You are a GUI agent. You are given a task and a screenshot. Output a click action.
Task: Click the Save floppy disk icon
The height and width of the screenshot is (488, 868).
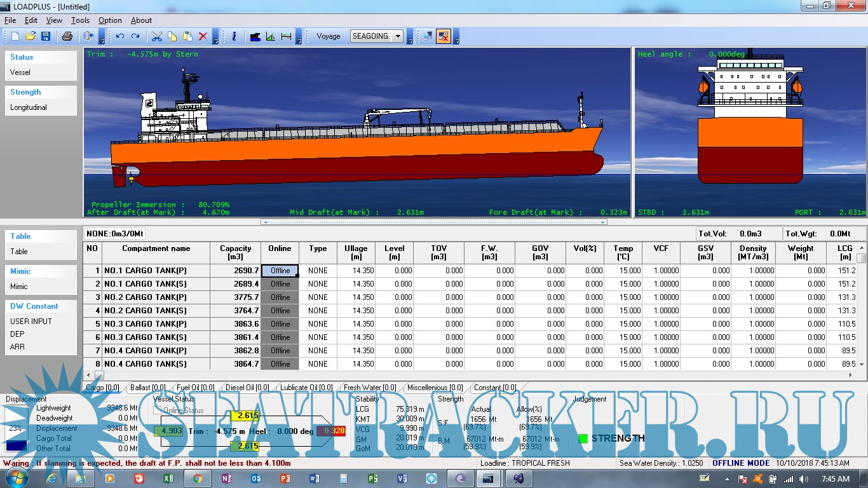(46, 36)
